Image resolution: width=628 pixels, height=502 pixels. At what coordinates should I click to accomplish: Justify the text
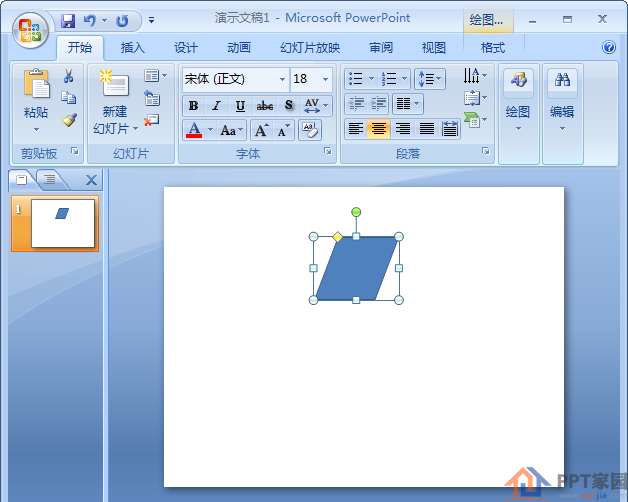[x=427, y=129]
